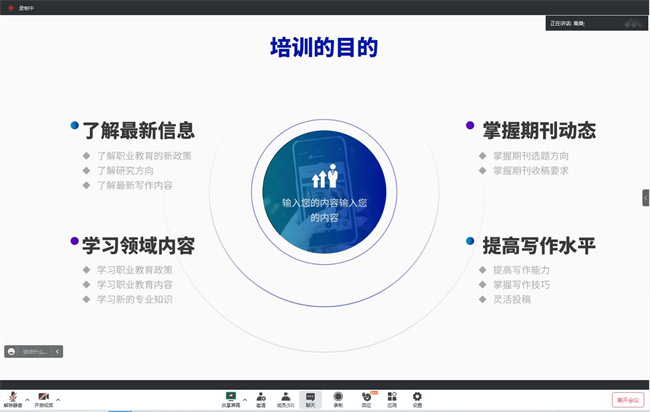The image size is (650, 412).
Task: Click bullet 掌握期刊收稿要求
Action: coord(531,170)
